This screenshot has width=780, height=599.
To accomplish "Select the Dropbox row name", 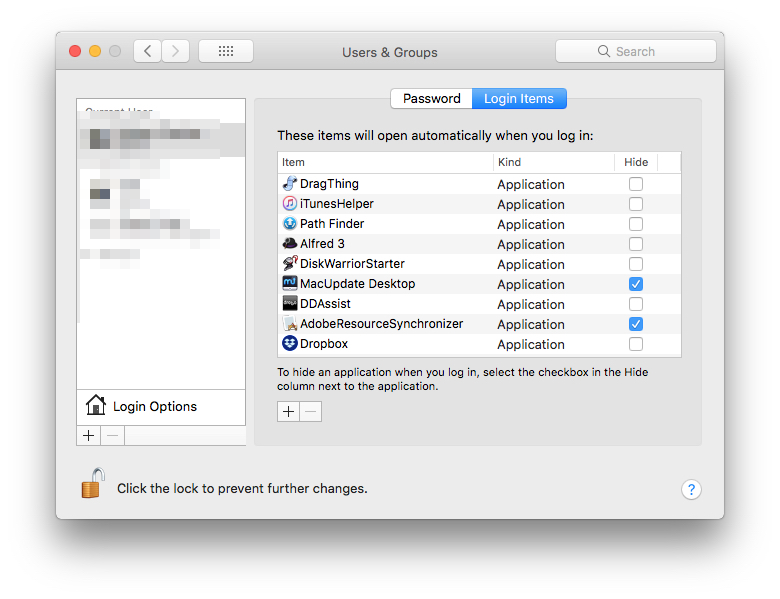I will [x=324, y=344].
